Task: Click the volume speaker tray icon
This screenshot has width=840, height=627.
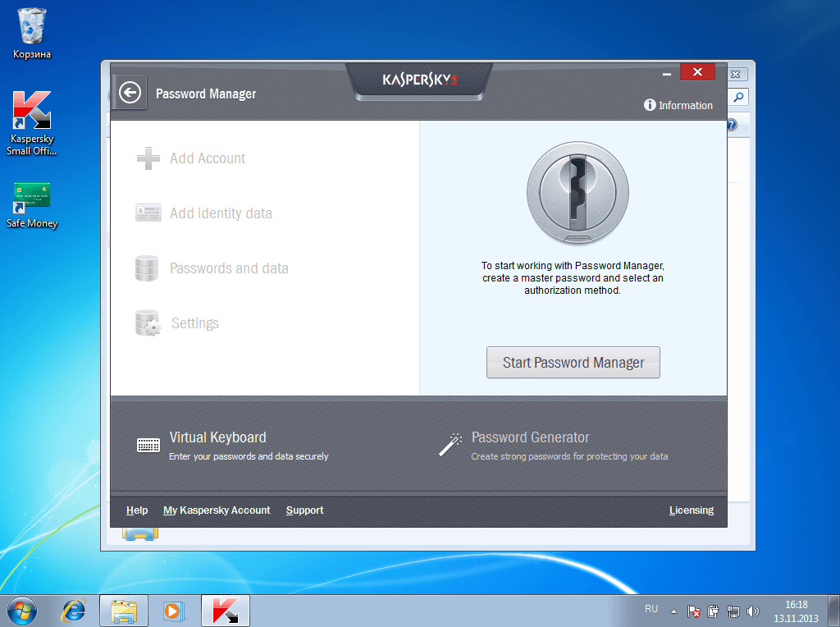Action: point(753,611)
